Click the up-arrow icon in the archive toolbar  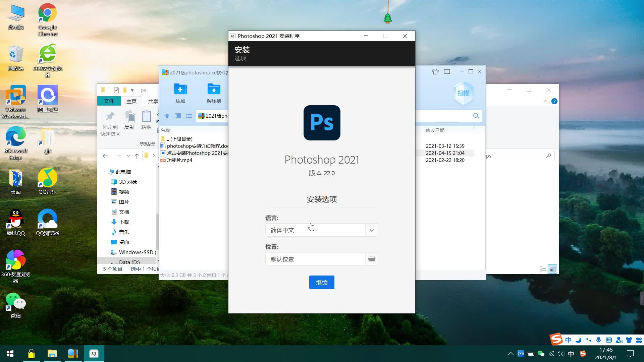tap(167, 116)
